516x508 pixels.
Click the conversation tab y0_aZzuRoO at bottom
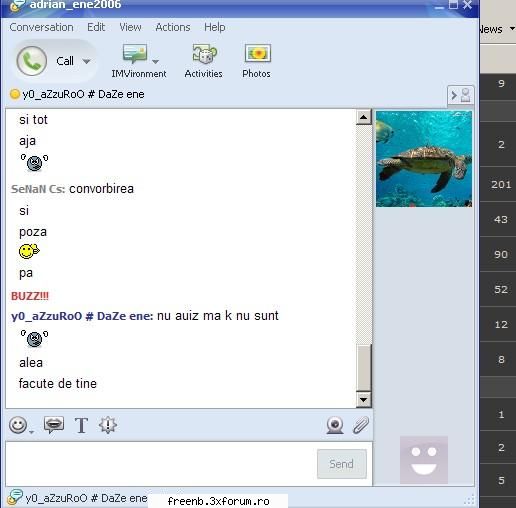(86, 498)
